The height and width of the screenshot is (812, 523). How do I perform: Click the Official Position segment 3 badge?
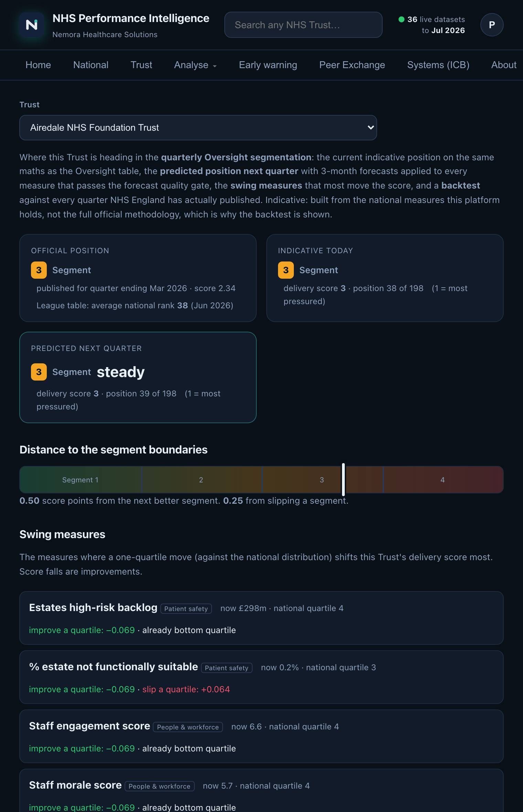(x=39, y=270)
